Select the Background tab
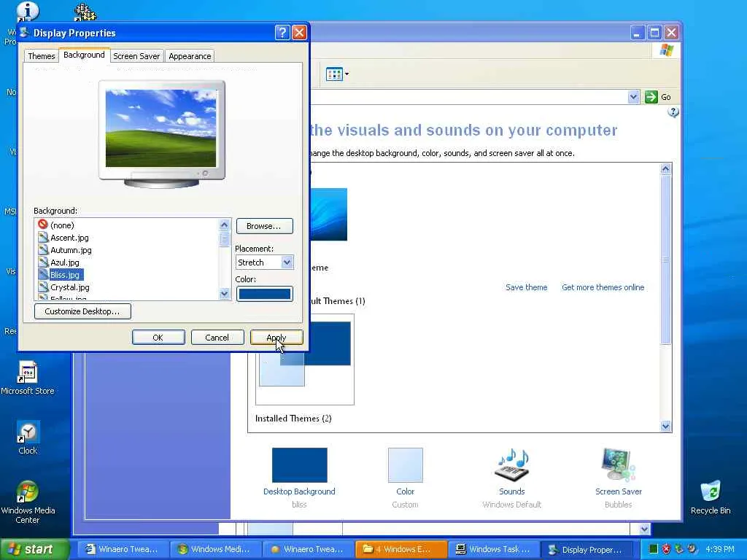Screen dimensions: 747x560 click(x=84, y=55)
